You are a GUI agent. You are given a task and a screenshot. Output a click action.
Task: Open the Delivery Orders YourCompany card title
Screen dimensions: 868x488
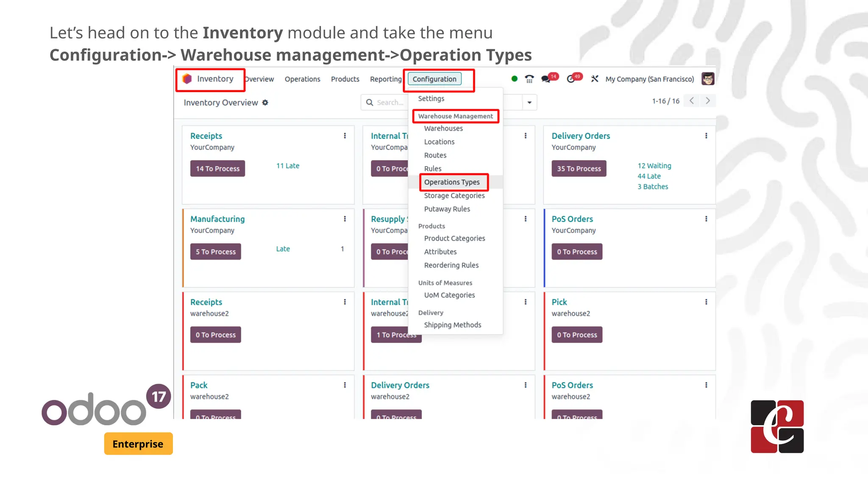581,136
